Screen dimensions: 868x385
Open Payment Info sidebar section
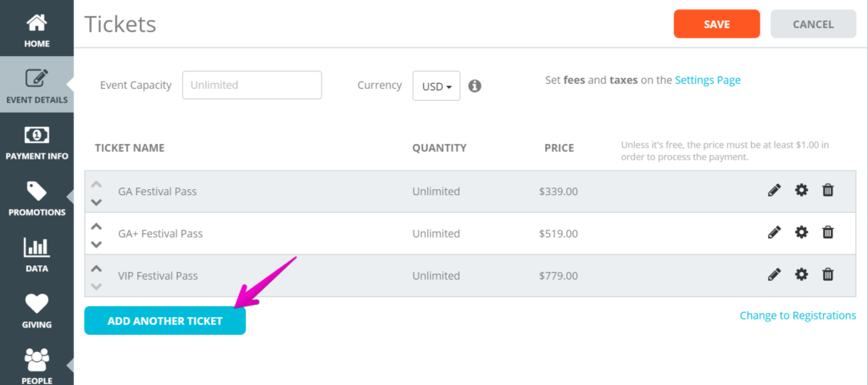click(36, 142)
